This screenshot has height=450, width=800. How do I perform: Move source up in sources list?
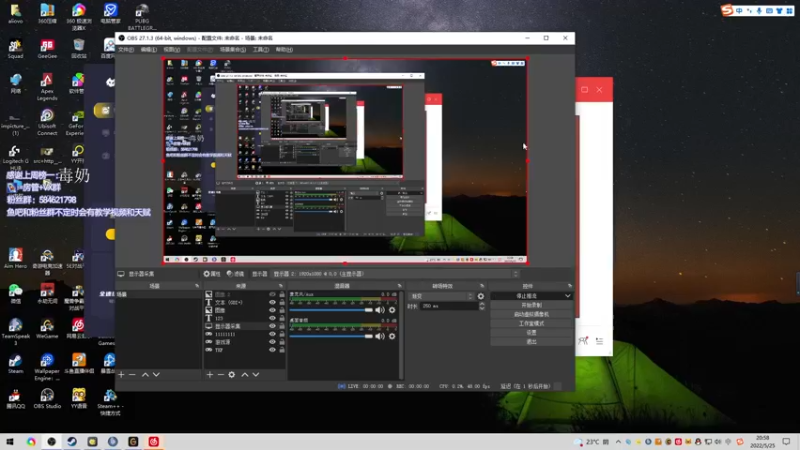tap(245, 374)
